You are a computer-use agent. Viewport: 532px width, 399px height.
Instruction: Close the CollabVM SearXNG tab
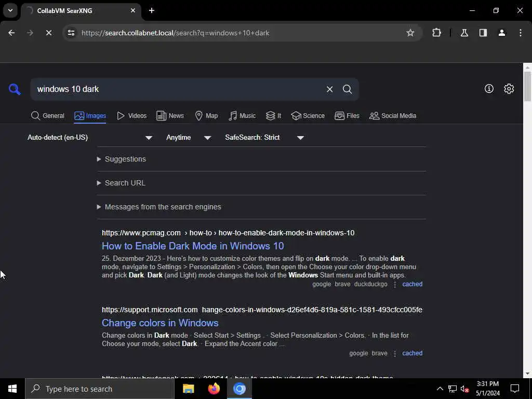(133, 10)
